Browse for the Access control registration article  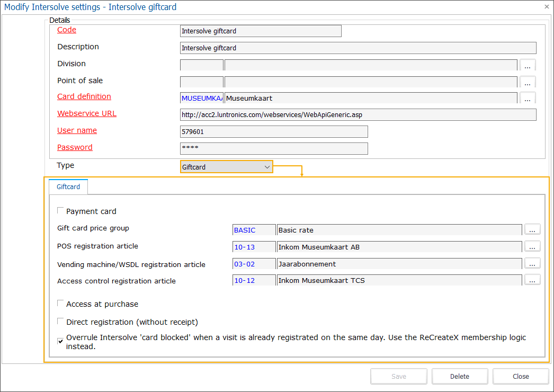[x=532, y=280]
